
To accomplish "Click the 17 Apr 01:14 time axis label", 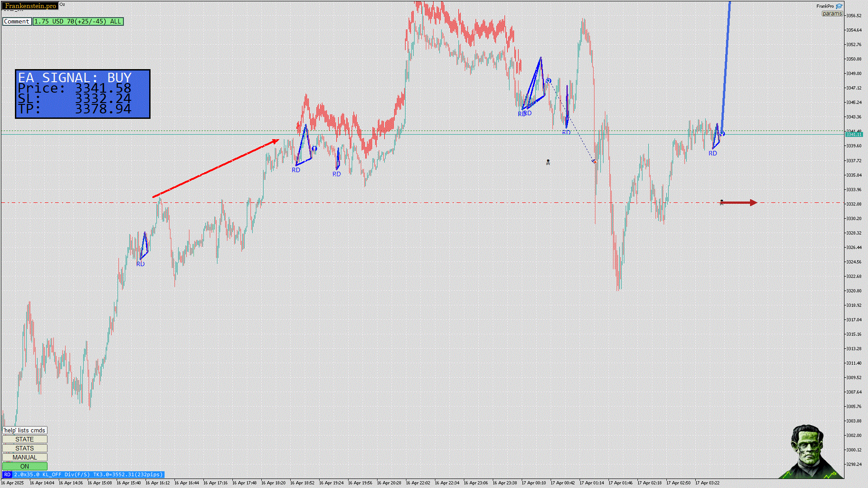I will tap(591, 483).
